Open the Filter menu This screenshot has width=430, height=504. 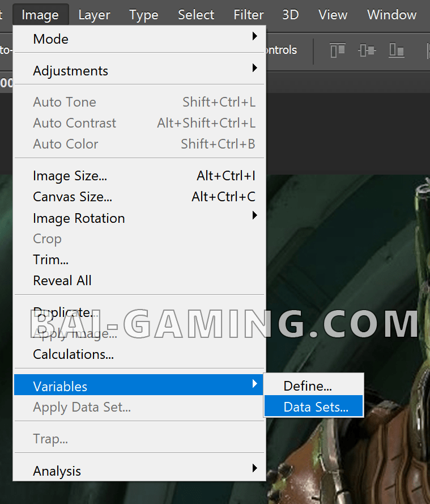[249, 15]
